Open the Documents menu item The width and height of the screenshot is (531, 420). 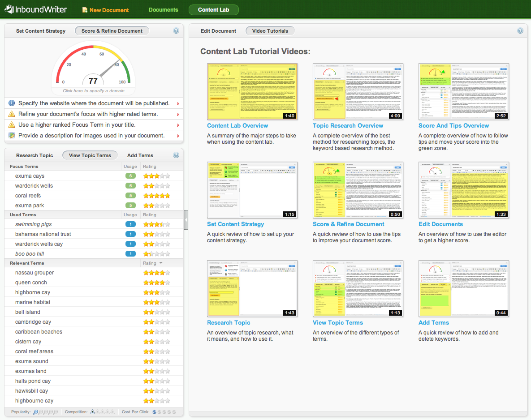163,10
